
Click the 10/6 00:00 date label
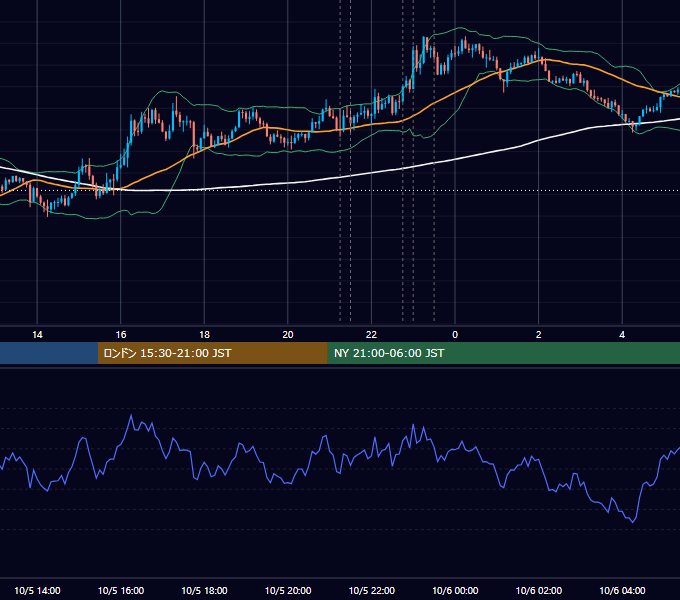[455, 590]
